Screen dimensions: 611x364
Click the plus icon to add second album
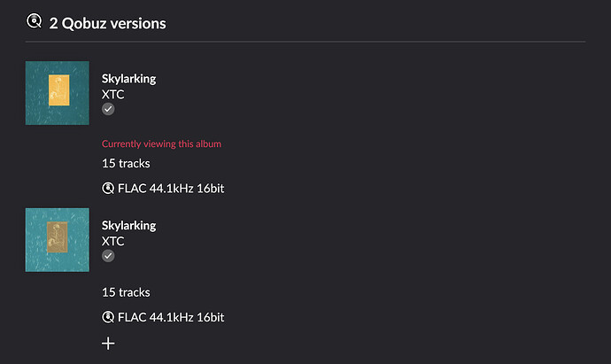pos(108,344)
